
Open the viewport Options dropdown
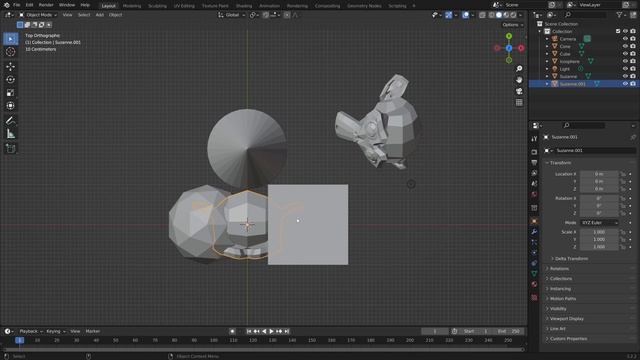click(x=513, y=25)
